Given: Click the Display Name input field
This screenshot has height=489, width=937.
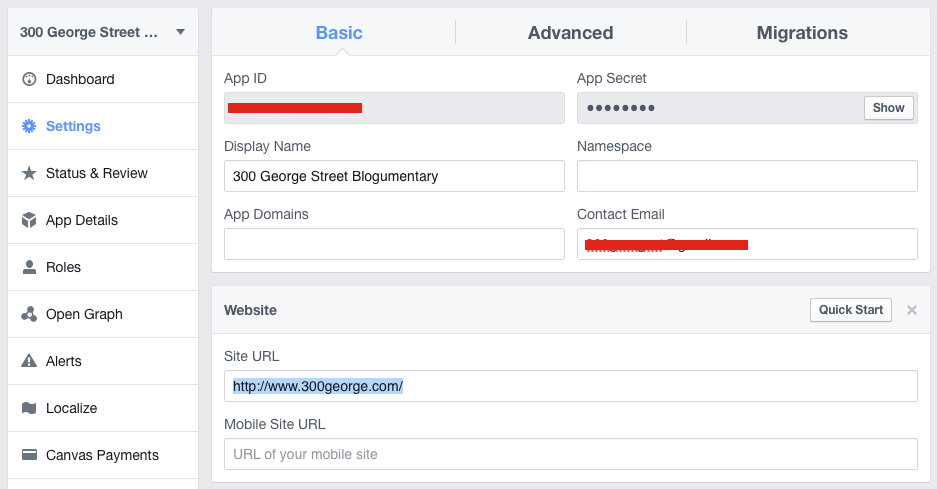Looking at the screenshot, I should (x=394, y=176).
